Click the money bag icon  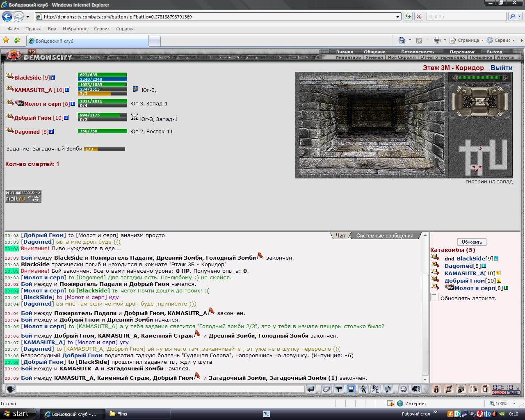pyautogui.click(x=436, y=389)
